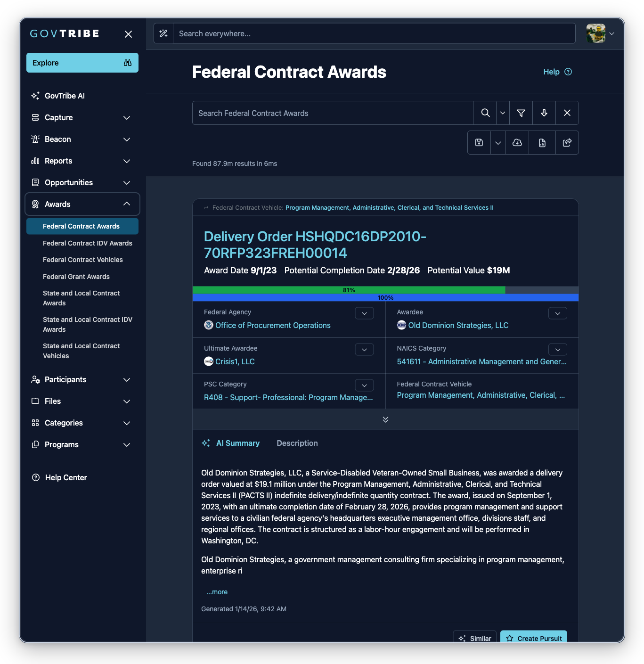This screenshot has width=644, height=664.
Task: Switch to the Description tab
Action: pyautogui.click(x=297, y=443)
